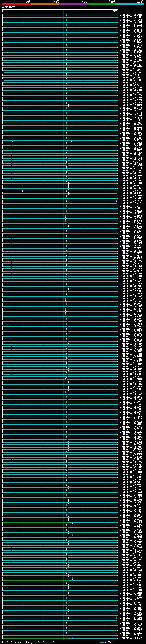Select the UniRef100_Q5K6Z5 label
Viewport: 146px width, 644px height.
131,203
